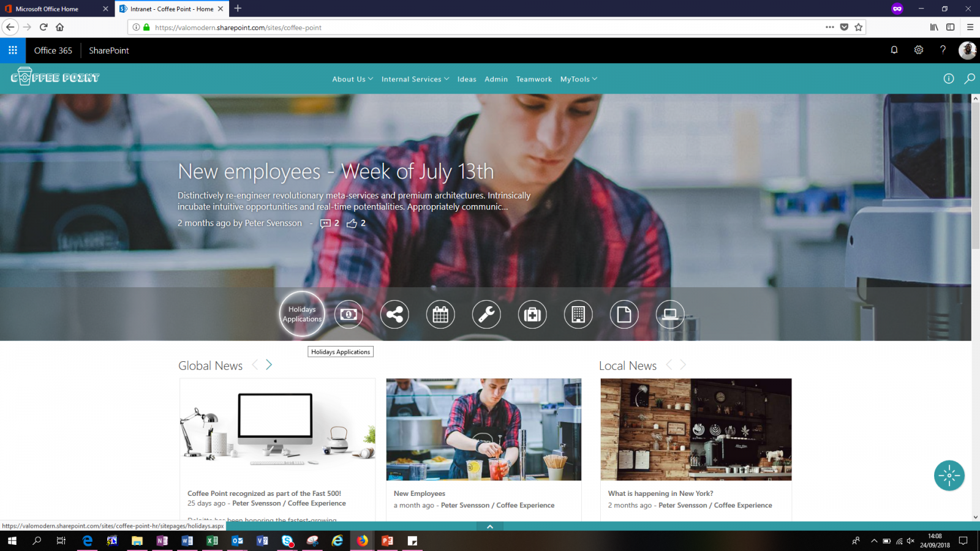Image resolution: width=980 pixels, height=551 pixels.
Task: Open the share-nodes quick link
Action: point(394,315)
